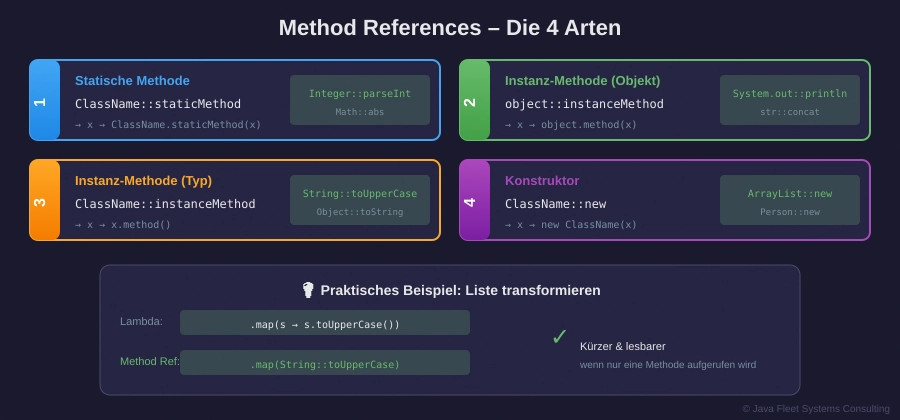Click the System.out::println example box

789,100
